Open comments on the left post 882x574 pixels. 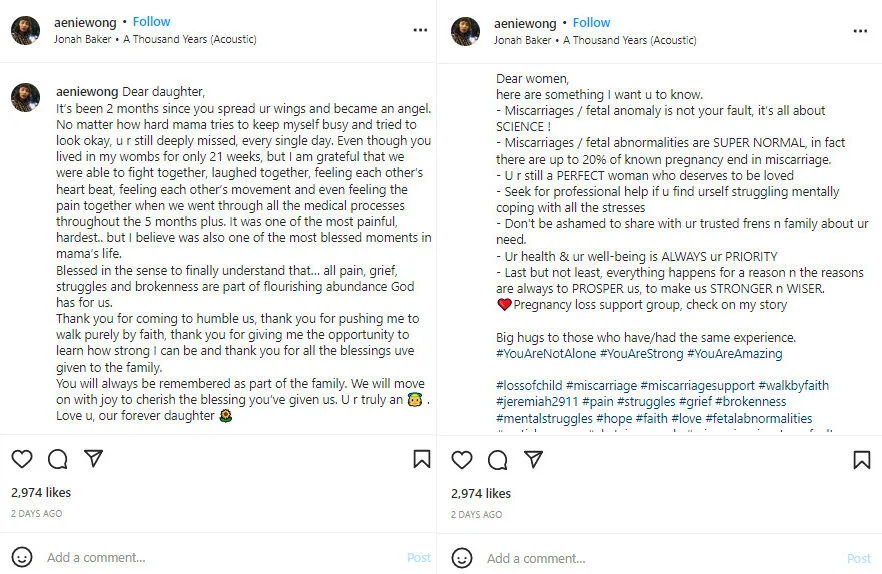(x=58, y=459)
